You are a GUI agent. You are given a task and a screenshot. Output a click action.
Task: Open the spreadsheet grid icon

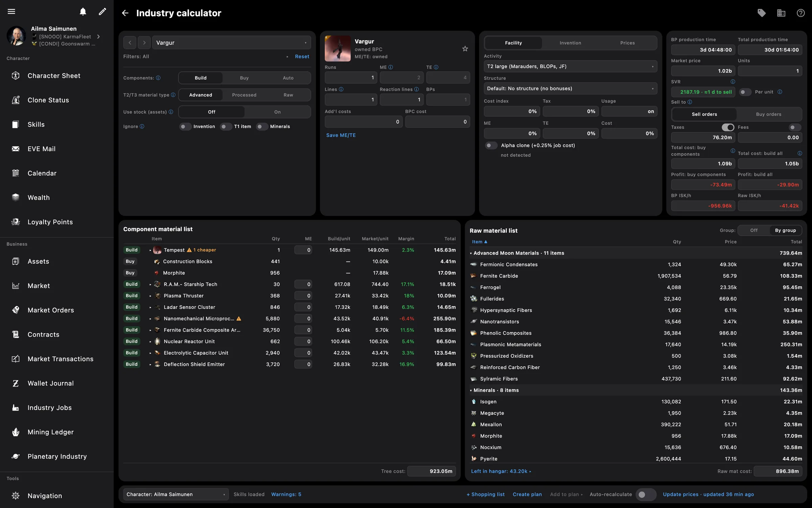(781, 13)
